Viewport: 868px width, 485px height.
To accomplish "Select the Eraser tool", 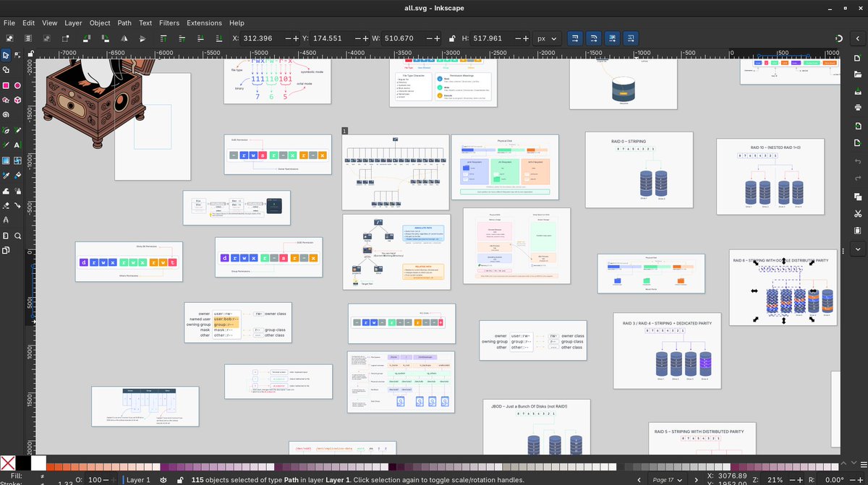I will click(x=6, y=205).
